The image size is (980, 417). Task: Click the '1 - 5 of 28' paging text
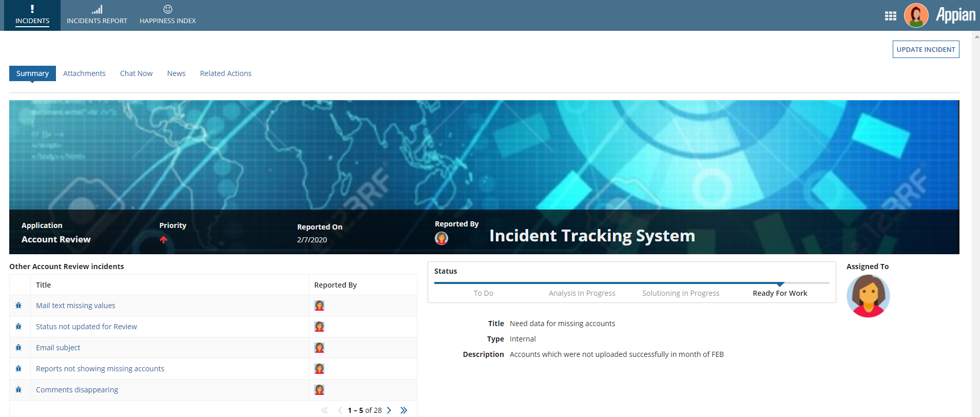click(364, 410)
